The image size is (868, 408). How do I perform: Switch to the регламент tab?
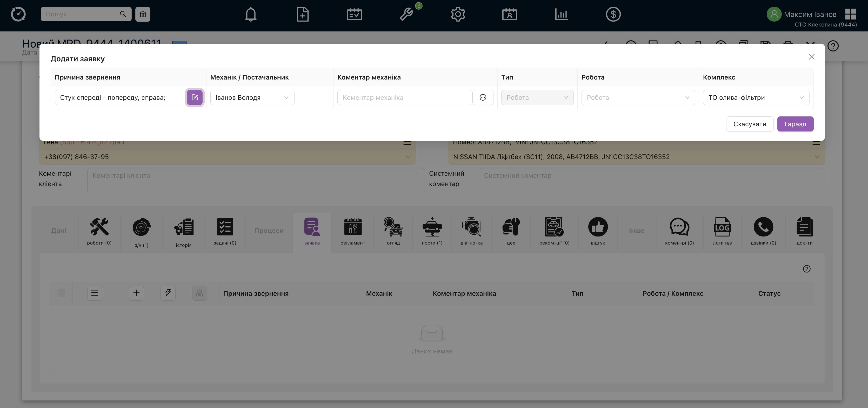click(352, 231)
